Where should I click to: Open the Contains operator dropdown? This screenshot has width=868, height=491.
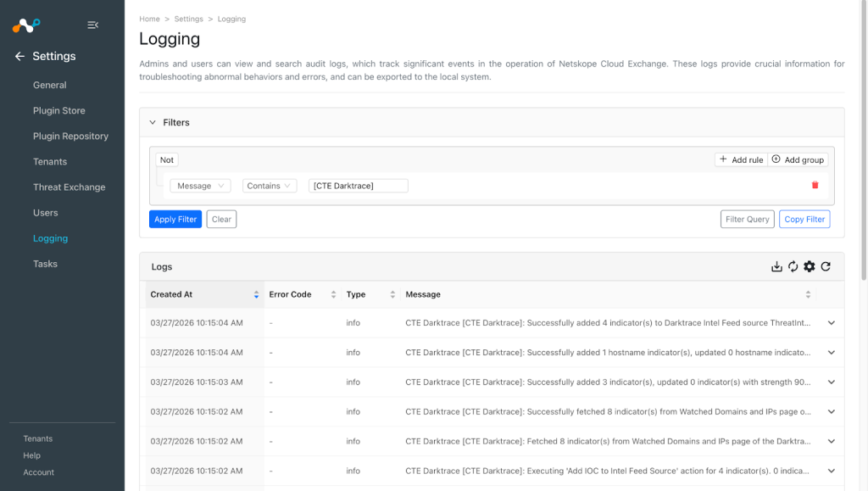(270, 186)
